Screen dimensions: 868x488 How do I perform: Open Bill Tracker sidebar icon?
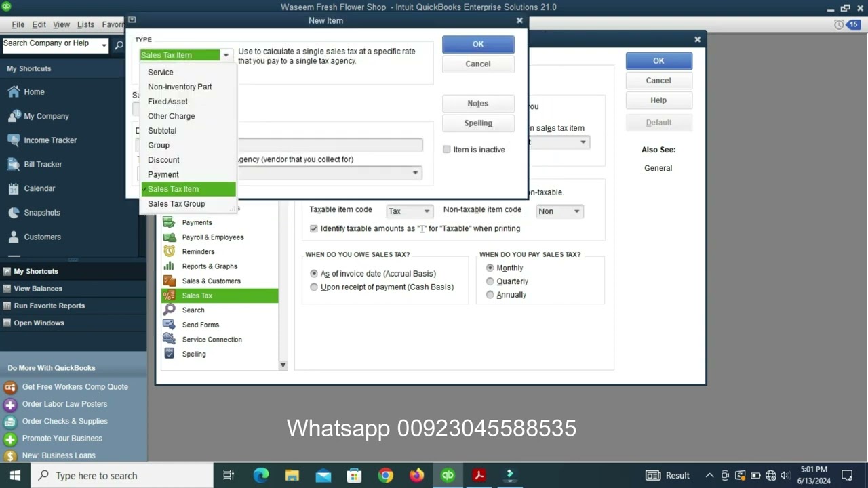coord(14,164)
